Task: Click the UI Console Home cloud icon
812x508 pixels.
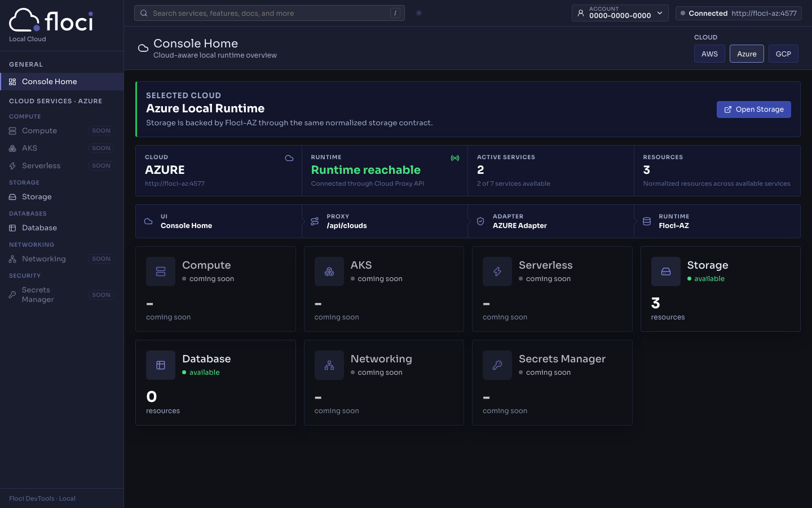Action: [148, 221]
